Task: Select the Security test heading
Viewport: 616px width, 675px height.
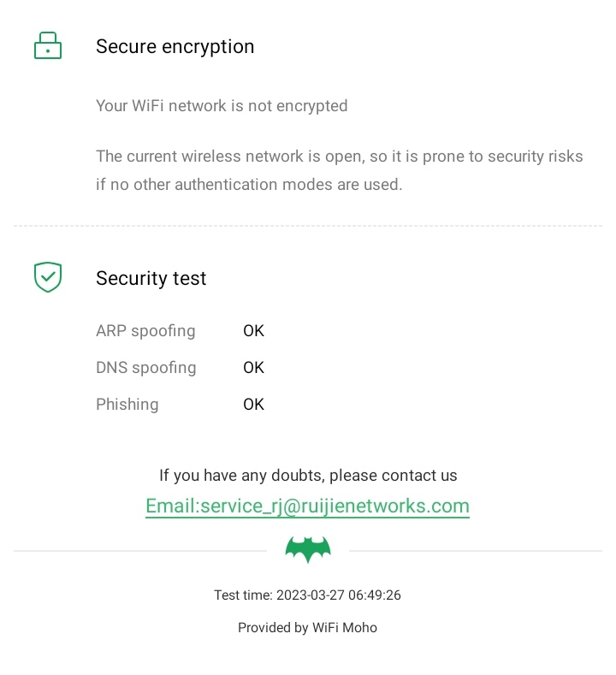Action: [x=151, y=278]
